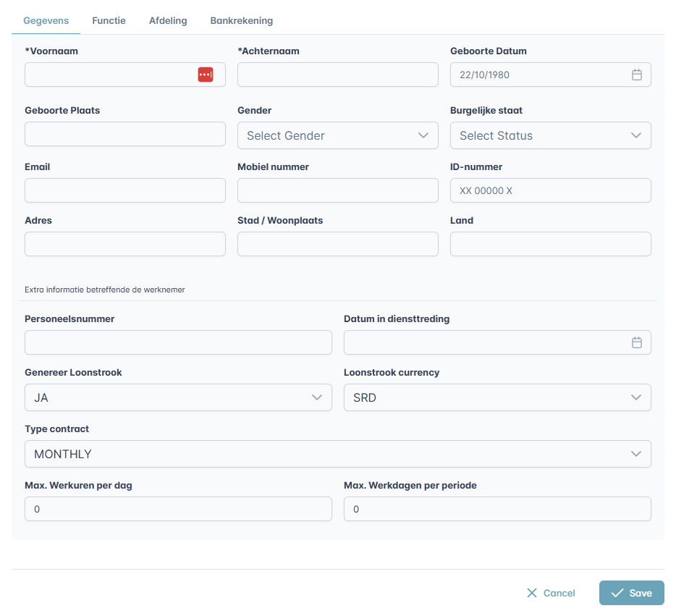Click into the Adres field
The image size is (676, 616).
(125, 244)
